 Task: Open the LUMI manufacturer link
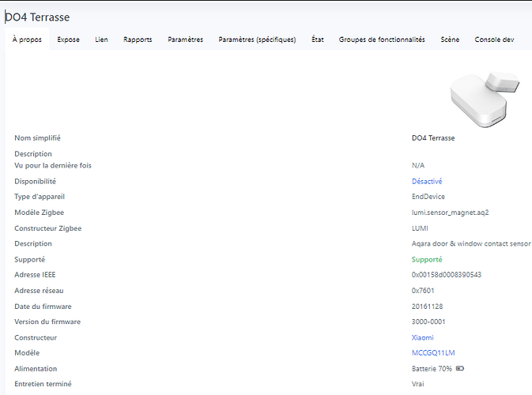421,228
